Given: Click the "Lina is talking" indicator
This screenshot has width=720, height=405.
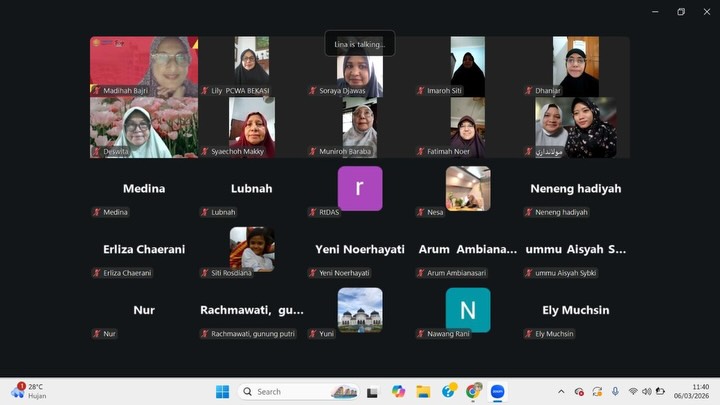Looking at the screenshot, I should (359, 44).
